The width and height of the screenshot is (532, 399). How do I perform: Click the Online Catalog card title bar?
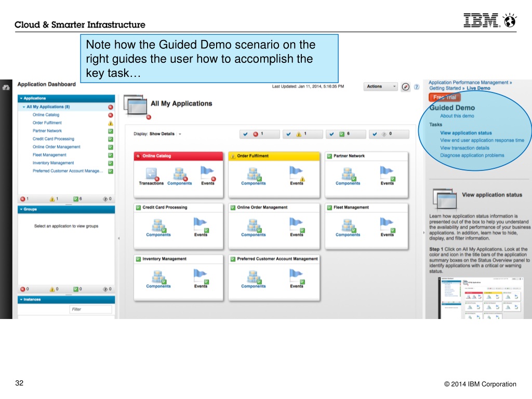click(179, 156)
